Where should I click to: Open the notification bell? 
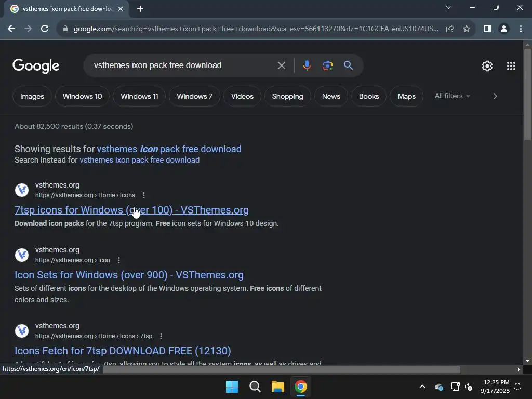(x=518, y=387)
